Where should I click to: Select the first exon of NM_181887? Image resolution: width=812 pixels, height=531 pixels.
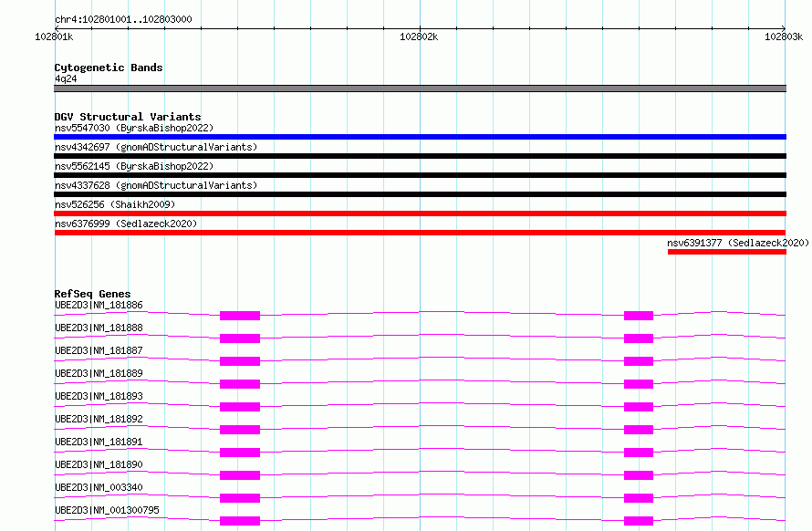tap(240, 361)
